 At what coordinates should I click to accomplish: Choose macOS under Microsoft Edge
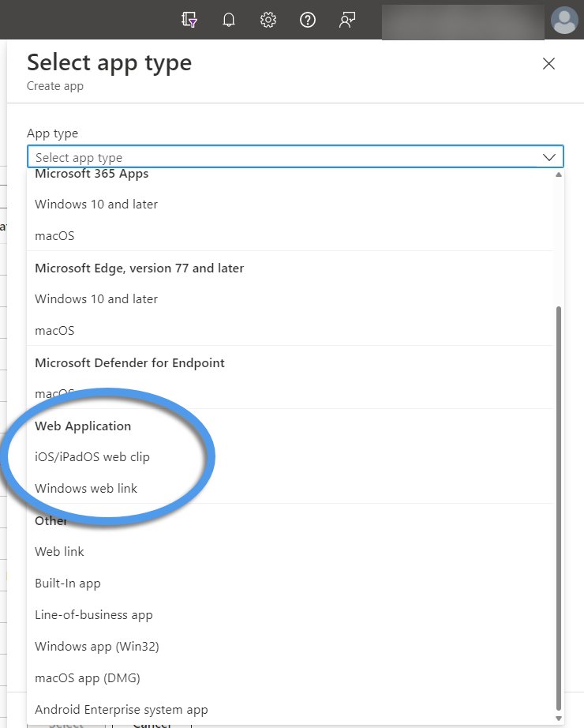point(290,331)
